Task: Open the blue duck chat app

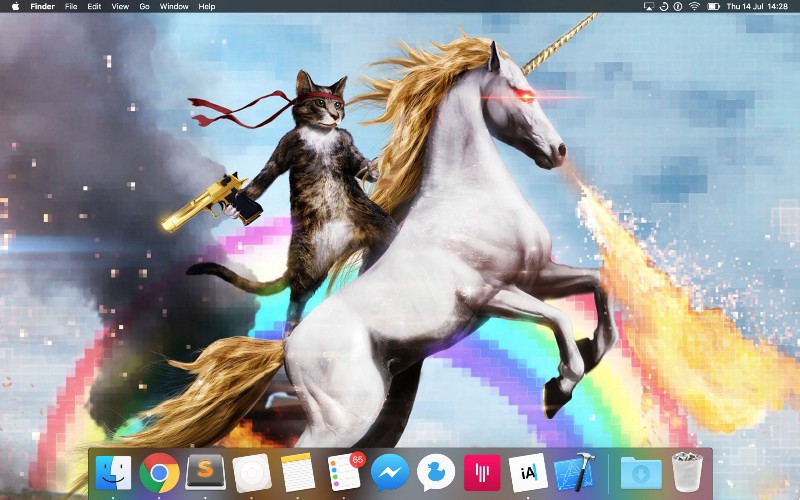Action: 436,473
